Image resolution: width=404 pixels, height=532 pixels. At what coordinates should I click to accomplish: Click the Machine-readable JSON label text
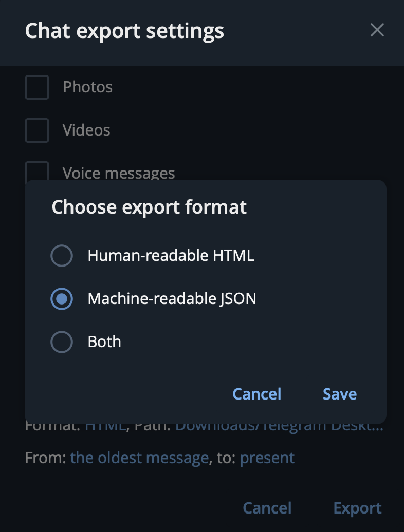pos(172,298)
